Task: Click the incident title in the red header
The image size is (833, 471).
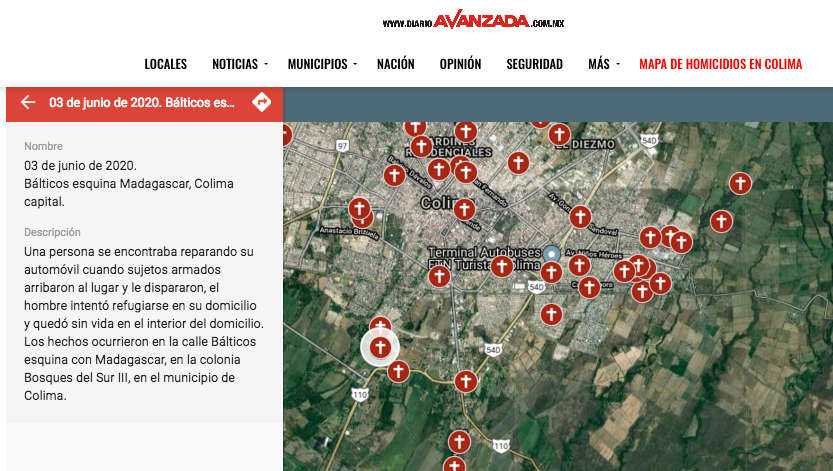Action: (x=142, y=102)
